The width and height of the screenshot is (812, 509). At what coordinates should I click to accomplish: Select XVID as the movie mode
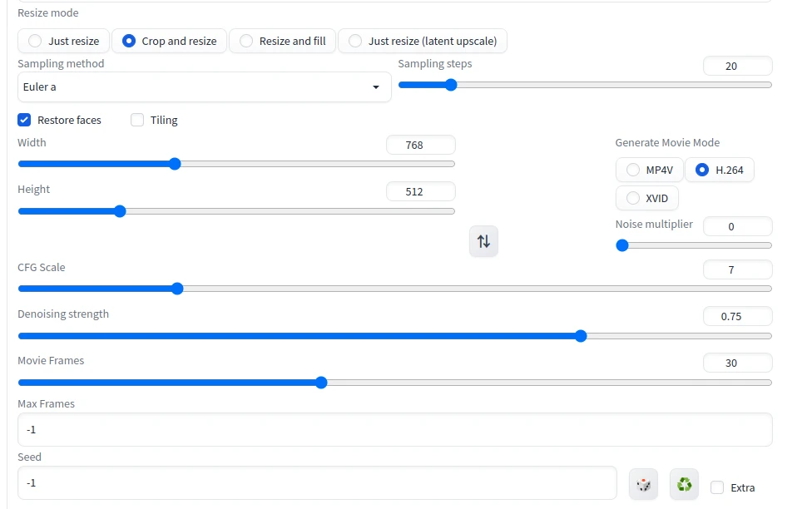633,198
